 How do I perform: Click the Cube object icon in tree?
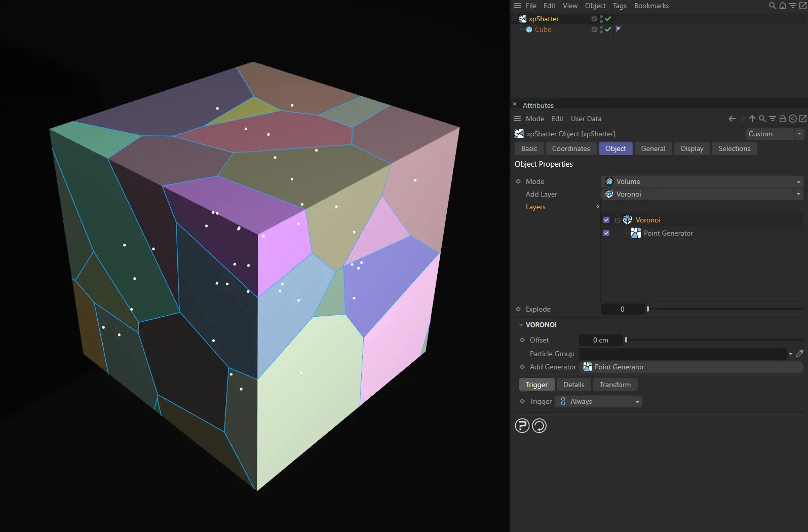(529, 29)
